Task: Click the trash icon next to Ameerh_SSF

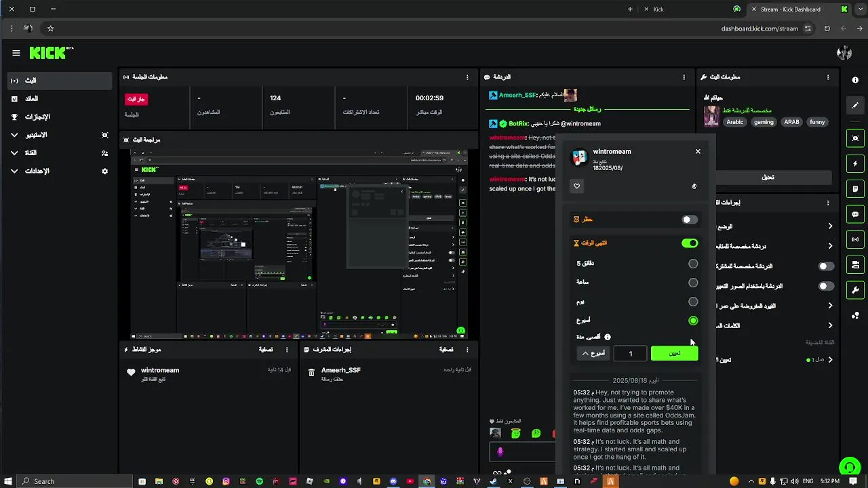Action: pyautogui.click(x=311, y=372)
